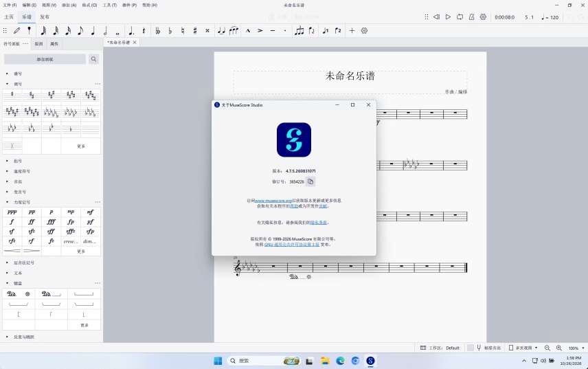Click the 添加面板 button
588x369 pixels.
pyautogui.click(x=45, y=59)
